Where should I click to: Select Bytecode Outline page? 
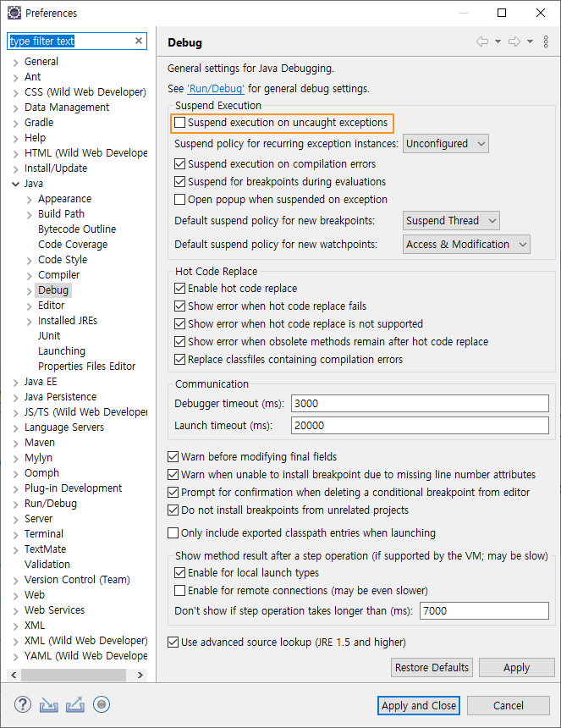(x=77, y=229)
